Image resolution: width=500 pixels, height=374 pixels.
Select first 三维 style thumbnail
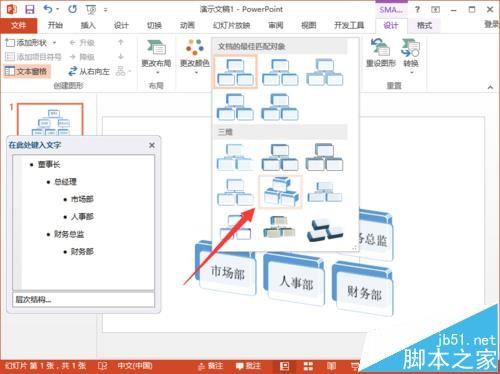coord(235,157)
